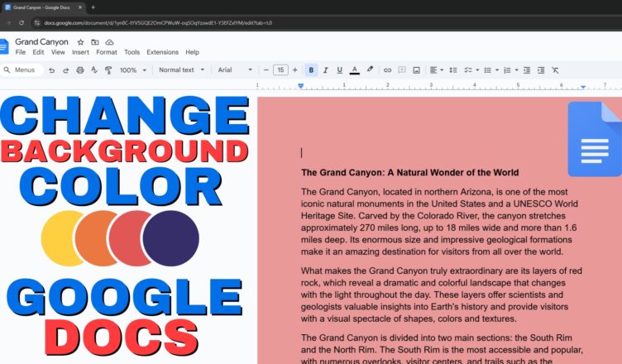622x364 pixels.
Task: Open the File menu
Action: pyautogui.click(x=20, y=52)
